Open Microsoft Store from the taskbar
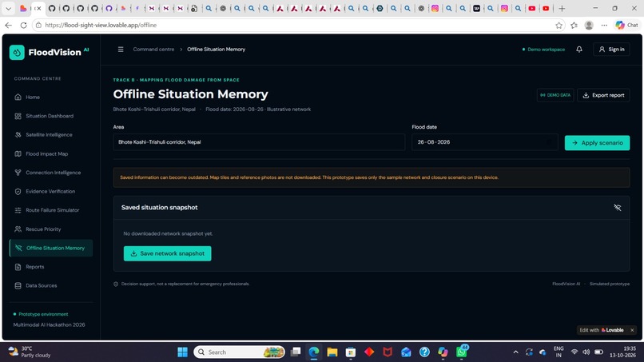The height and width of the screenshot is (362, 644). pyautogui.click(x=350, y=352)
